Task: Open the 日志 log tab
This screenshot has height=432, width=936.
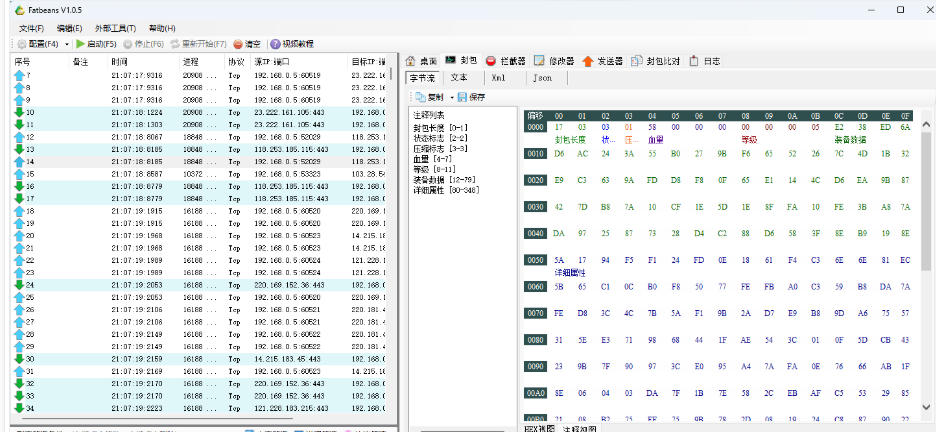Action: (704, 61)
